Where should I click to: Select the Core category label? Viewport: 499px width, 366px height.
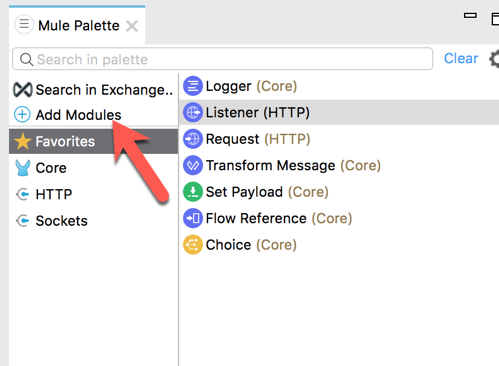(x=51, y=168)
